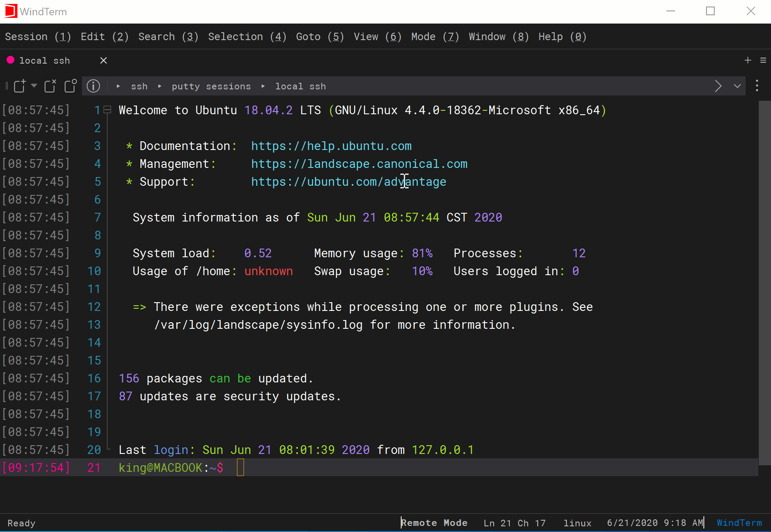Open the Session menu
Image resolution: width=771 pixels, height=532 pixels.
[x=38, y=37]
